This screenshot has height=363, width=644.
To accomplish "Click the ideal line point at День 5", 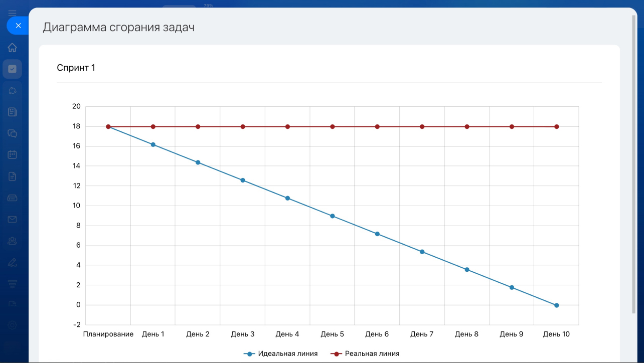I will coord(332,216).
